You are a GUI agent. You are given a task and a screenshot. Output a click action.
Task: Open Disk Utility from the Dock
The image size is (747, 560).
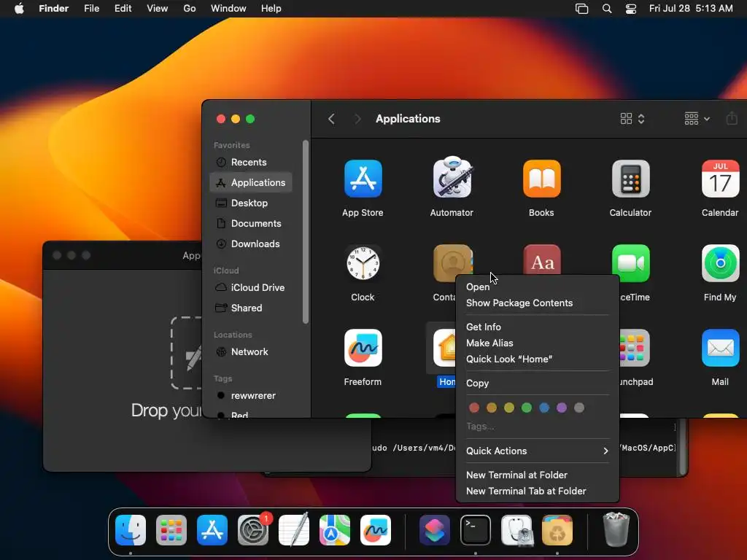click(x=516, y=529)
